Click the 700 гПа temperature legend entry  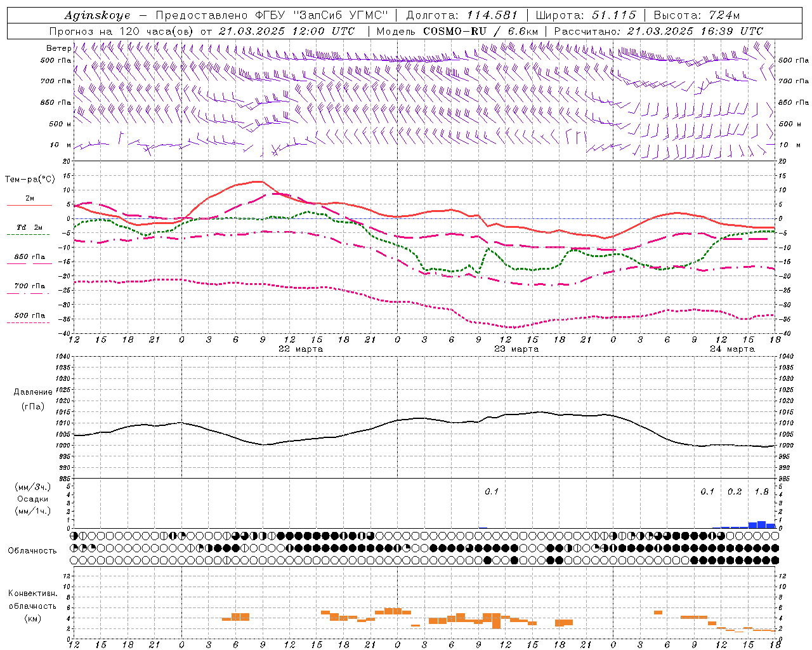30,286
